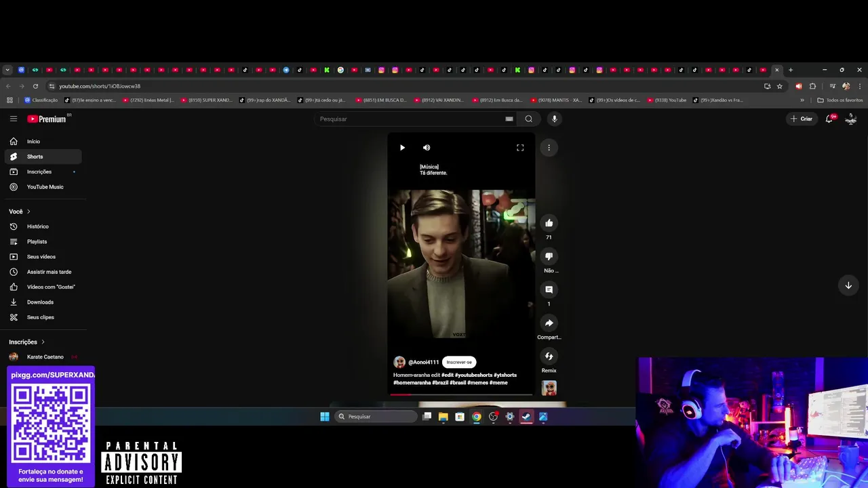Screen dimensions: 868x488
Task: Open the on-screen keyboard in search box
Action: (509, 119)
